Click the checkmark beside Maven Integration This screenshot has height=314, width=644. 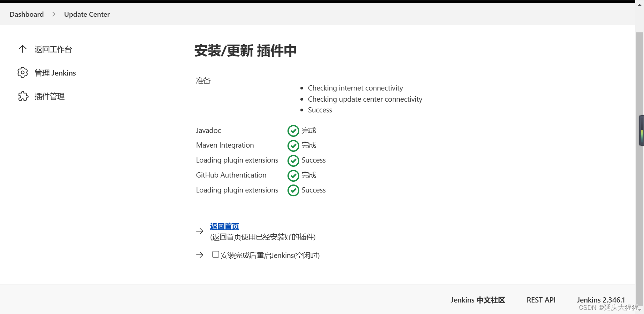[x=293, y=146]
